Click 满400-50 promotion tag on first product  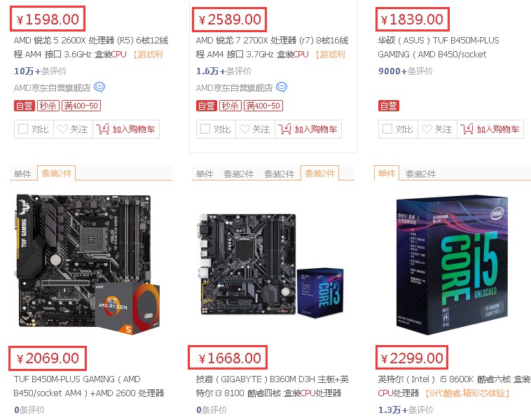pyautogui.click(x=81, y=106)
